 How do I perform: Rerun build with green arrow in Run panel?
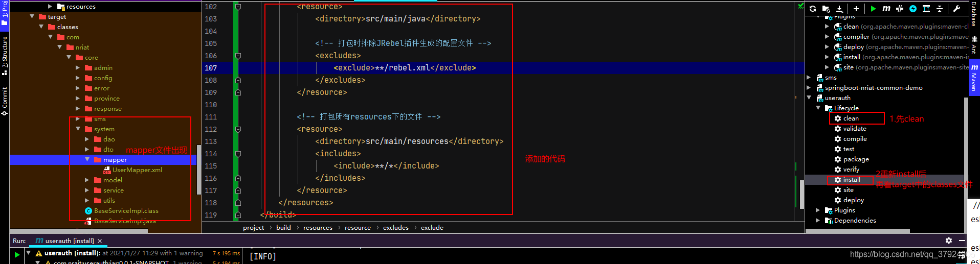click(17, 255)
